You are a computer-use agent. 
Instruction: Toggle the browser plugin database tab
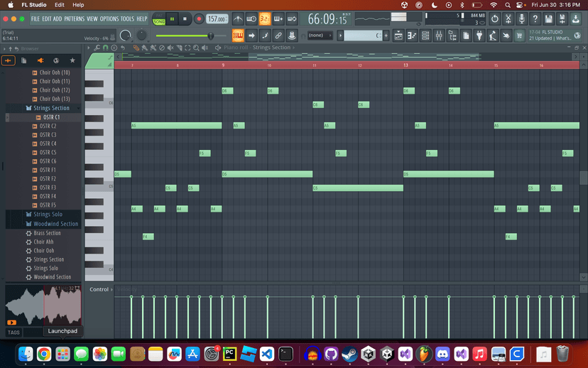tap(40, 60)
